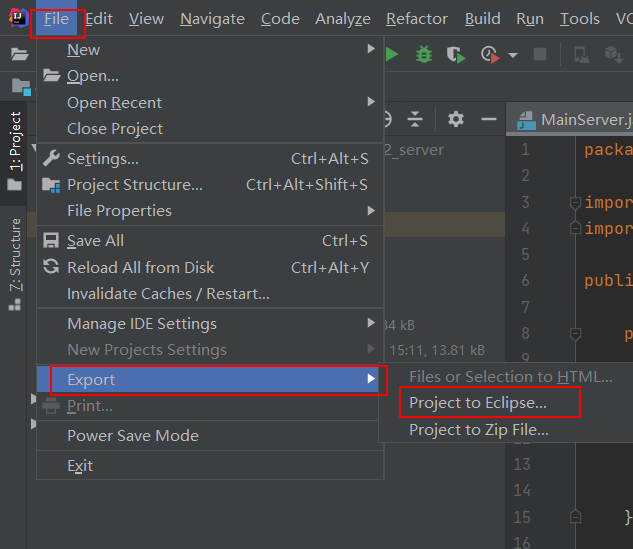Open Settings... from File menu
This screenshot has height=549, width=633.
pyautogui.click(x=210, y=159)
